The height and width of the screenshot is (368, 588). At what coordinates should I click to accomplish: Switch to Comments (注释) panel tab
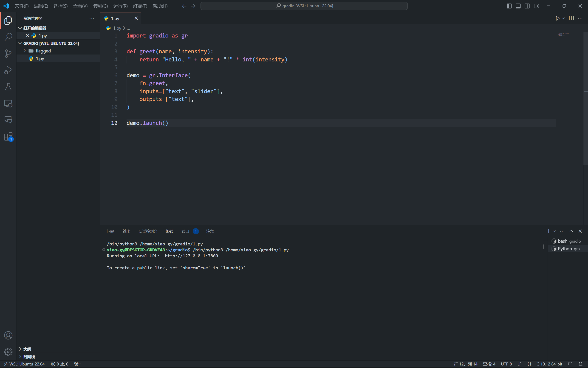pos(210,231)
